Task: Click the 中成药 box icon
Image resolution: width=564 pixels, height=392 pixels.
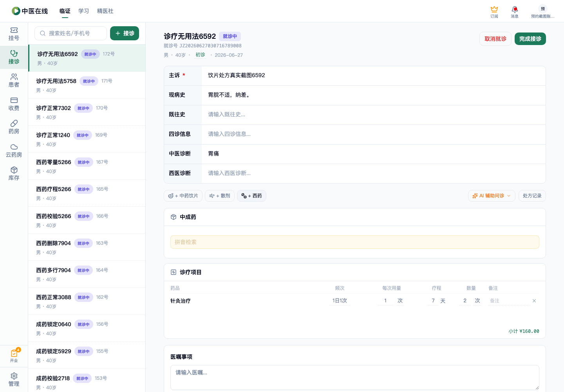Action: [x=174, y=217]
